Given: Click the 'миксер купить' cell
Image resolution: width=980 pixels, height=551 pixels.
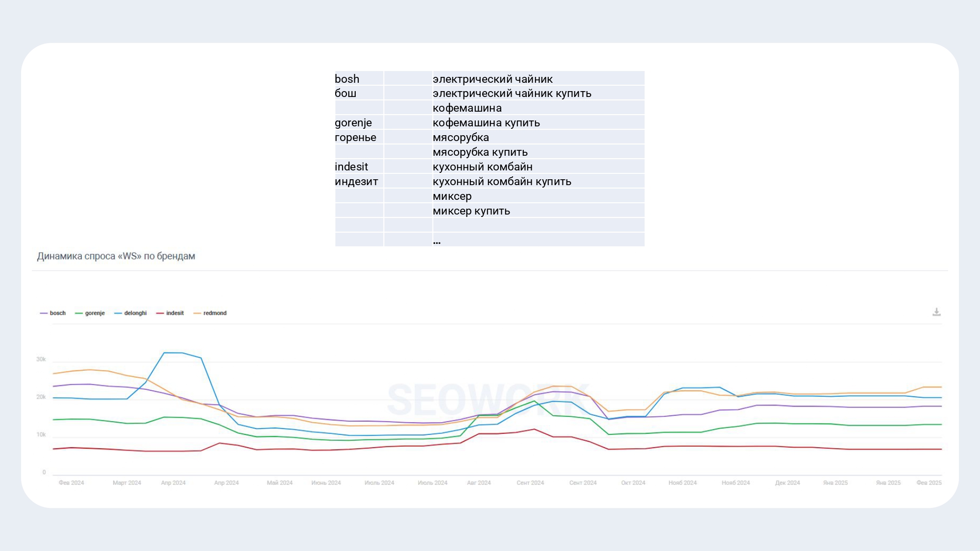Looking at the screenshot, I should pos(539,211).
